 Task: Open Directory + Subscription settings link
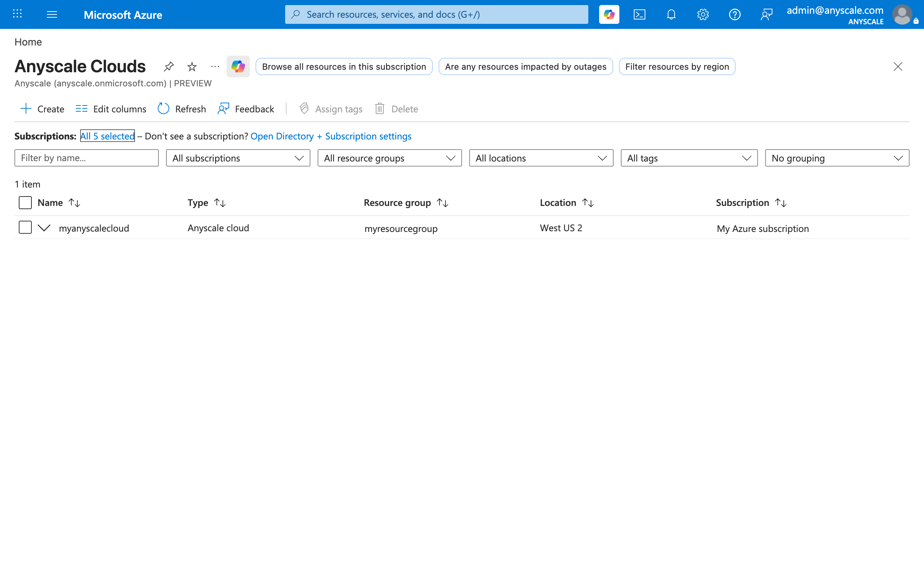click(331, 136)
